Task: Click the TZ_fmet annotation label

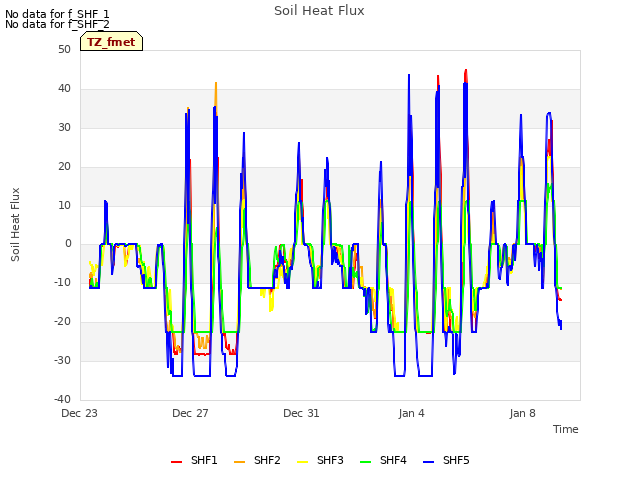Action: [x=111, y=41]
